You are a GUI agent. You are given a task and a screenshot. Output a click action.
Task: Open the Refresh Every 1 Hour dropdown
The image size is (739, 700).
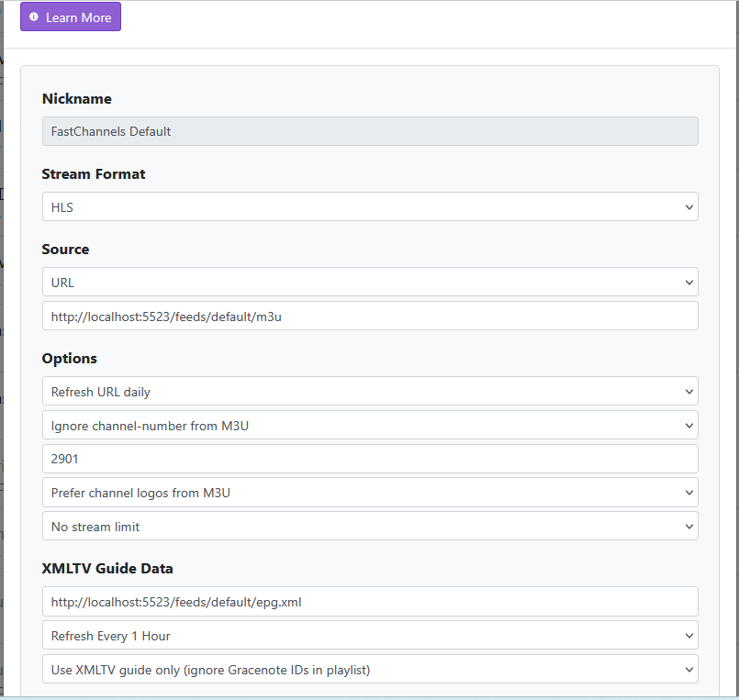click(370, 636)
